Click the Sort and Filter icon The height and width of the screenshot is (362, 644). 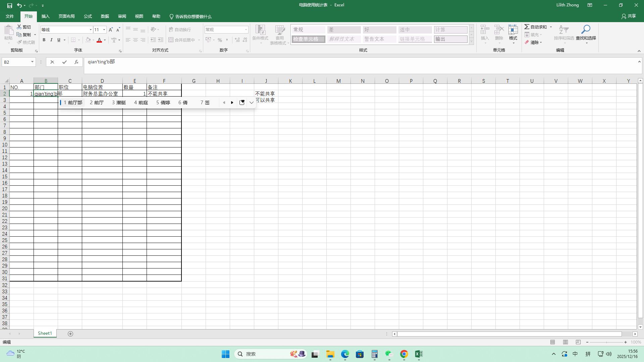click(564, 30)
